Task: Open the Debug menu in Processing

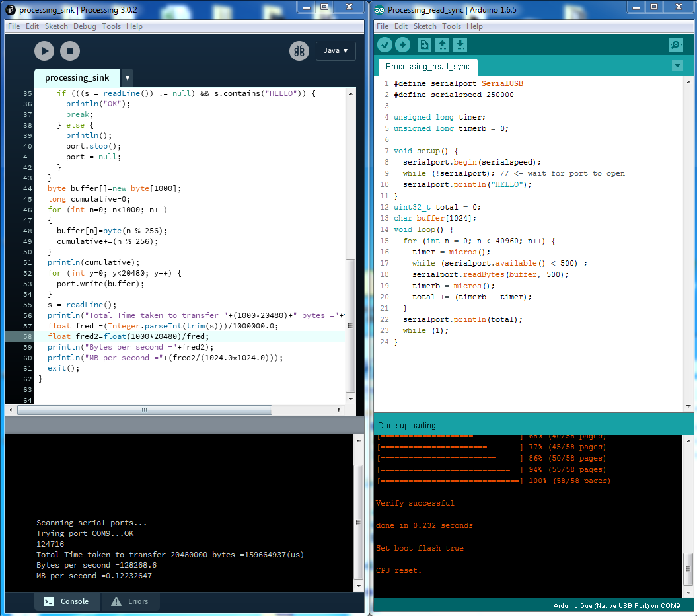Action: 85,26
